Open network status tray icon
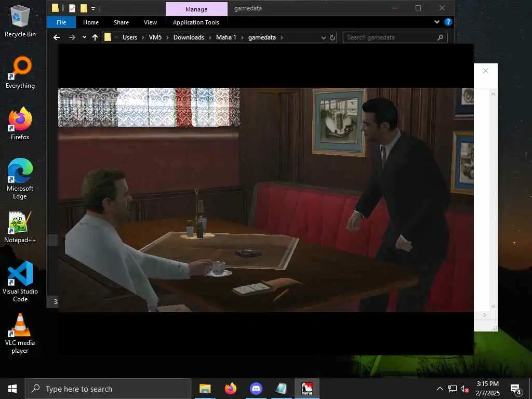Image resolution: width=532 pixels, height=399 pixels. (453, 389)
